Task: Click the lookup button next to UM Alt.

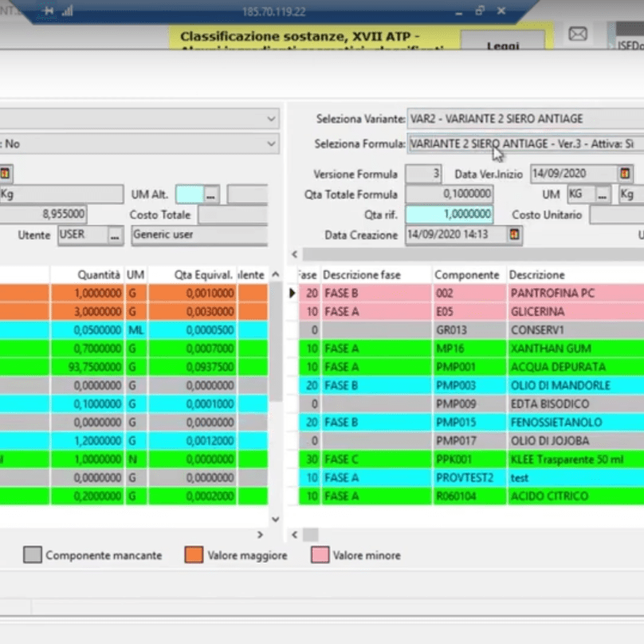Action: (210, 194)
